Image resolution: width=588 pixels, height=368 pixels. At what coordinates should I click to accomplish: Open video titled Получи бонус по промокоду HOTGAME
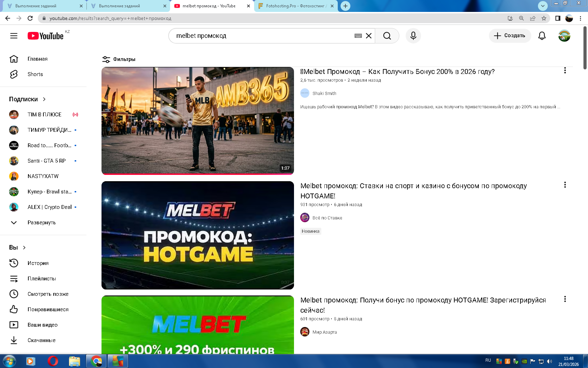click(x=423, y=305)
